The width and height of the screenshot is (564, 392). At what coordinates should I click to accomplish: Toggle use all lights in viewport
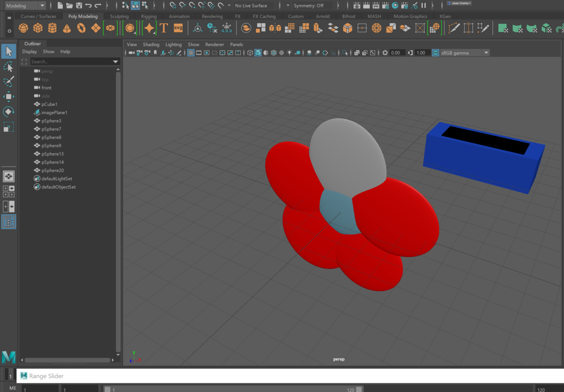pos(289,53)
